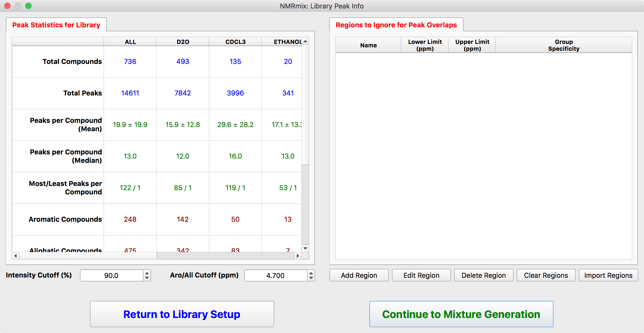Select the Peaks per Compound (Mean) row header
The height and width of the screenshot is (333, 644).
[58, 125]
